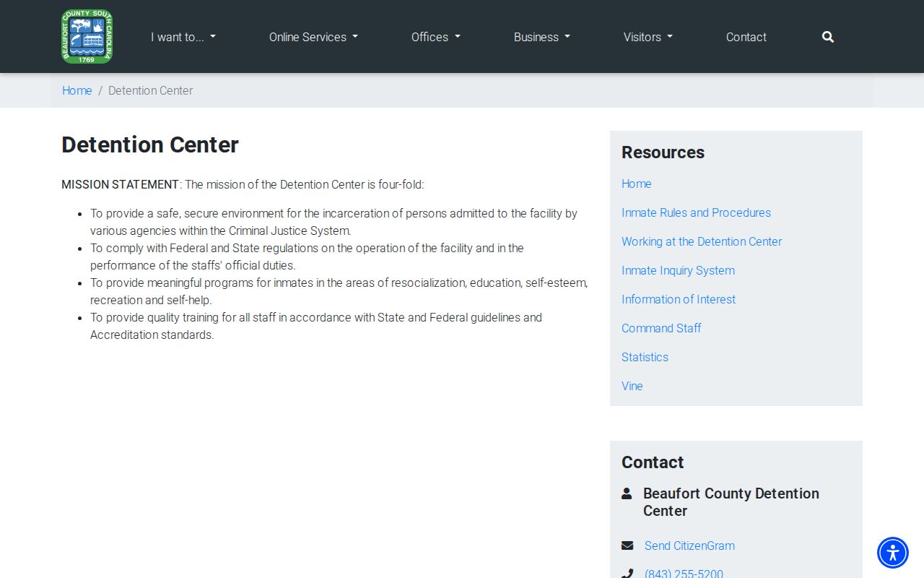Open the Offices dropdown menu
This screenshot has width=924, height=578.
tap(436, 37)
